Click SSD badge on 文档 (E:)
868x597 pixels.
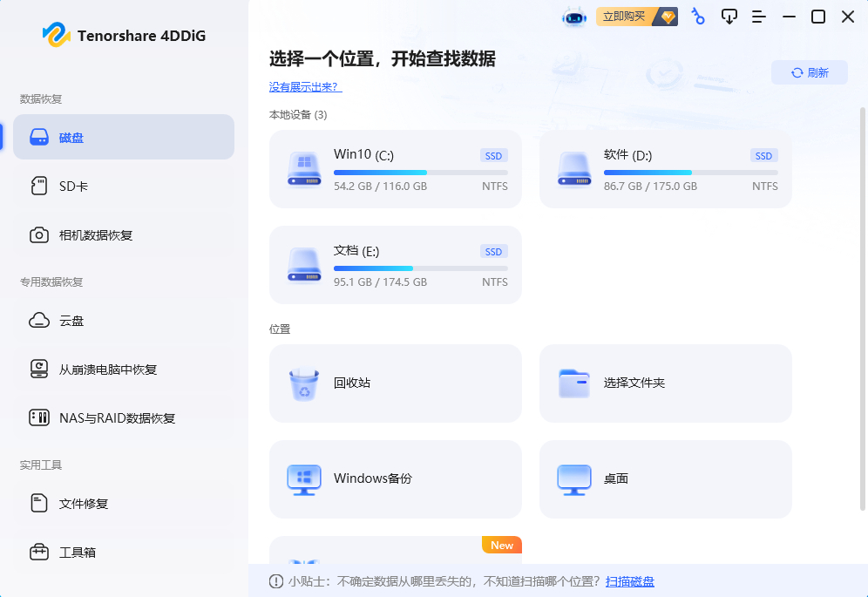494,251
